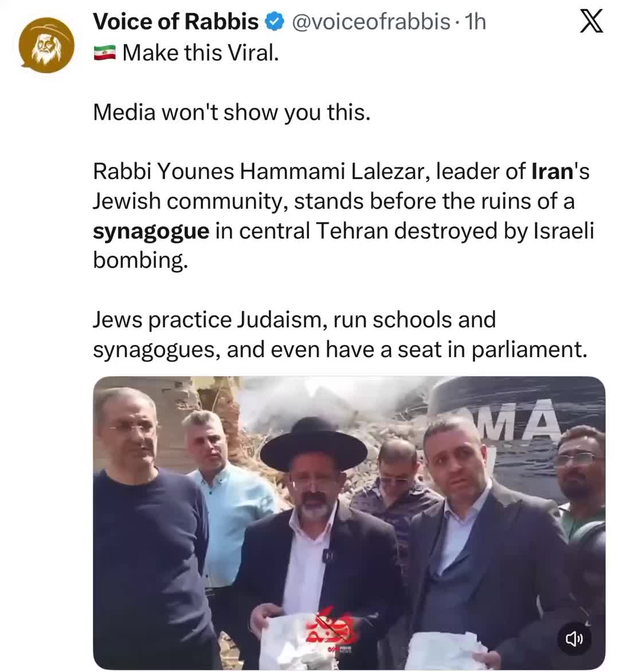Click the red calligraphy watermark on the video

pos(330,626)
